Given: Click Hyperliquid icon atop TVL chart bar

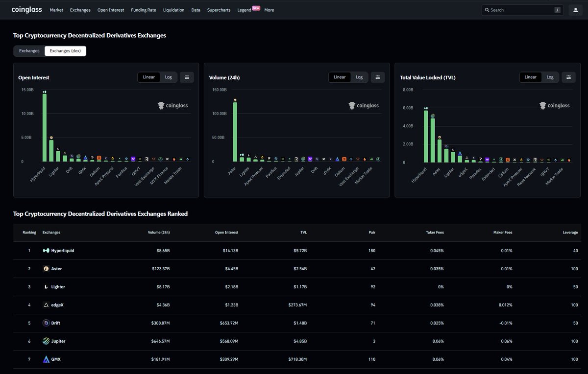Looking at the screenshot, I should pos(426,108).
